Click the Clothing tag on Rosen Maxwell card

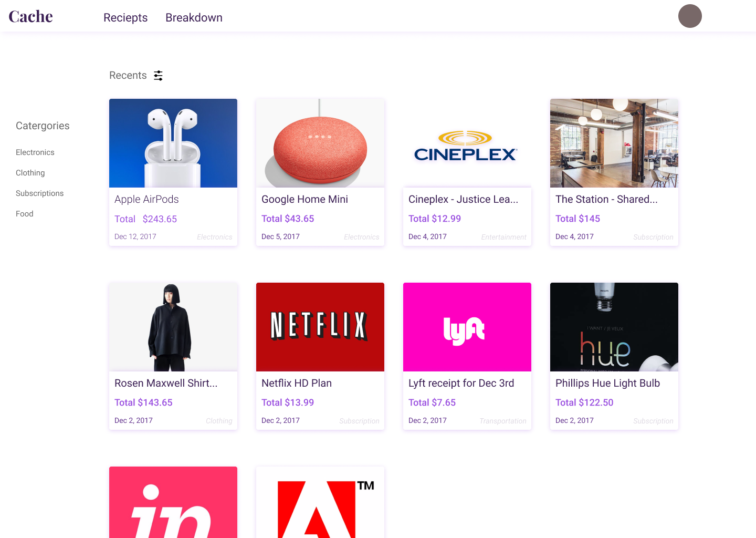219,421
